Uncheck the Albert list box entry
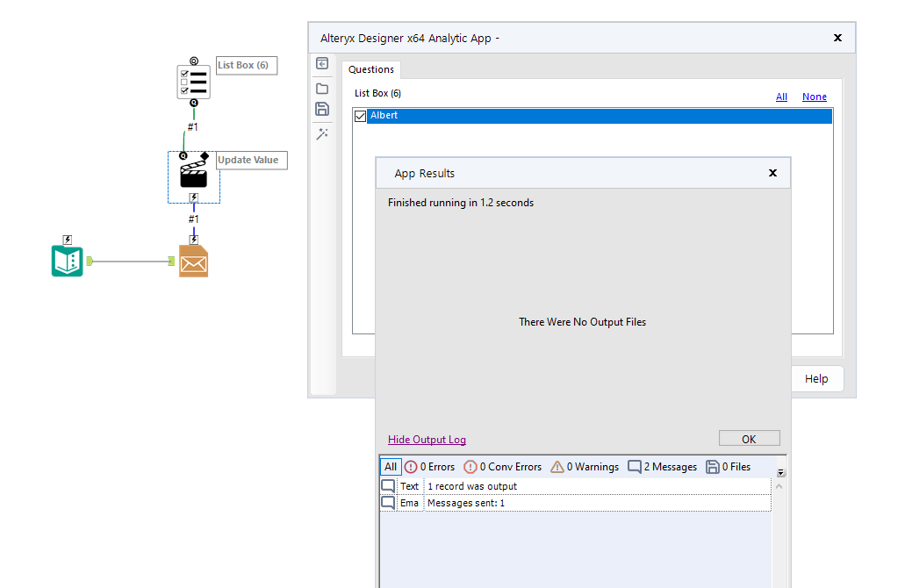Image resolution: width=905 pixels, height=588 pixels. pyautogui.click(x=361, y=115)
